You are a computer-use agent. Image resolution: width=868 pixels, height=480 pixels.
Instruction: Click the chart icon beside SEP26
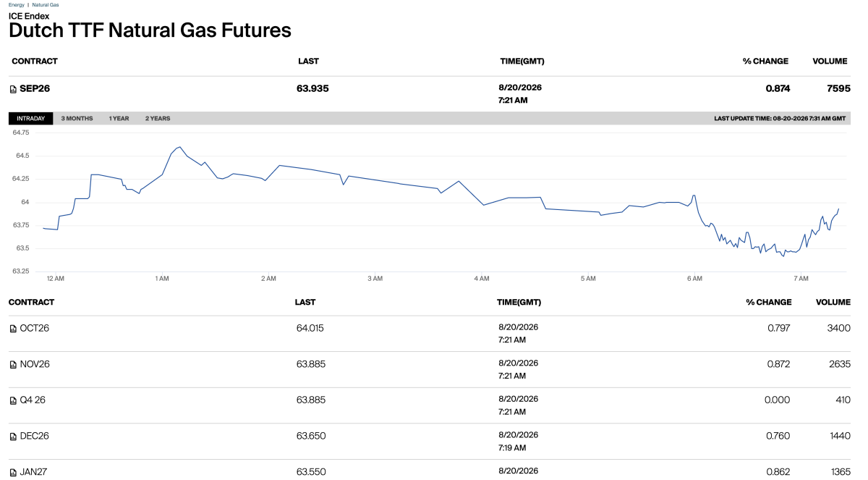pyautogui.click(x=13, y=89)
